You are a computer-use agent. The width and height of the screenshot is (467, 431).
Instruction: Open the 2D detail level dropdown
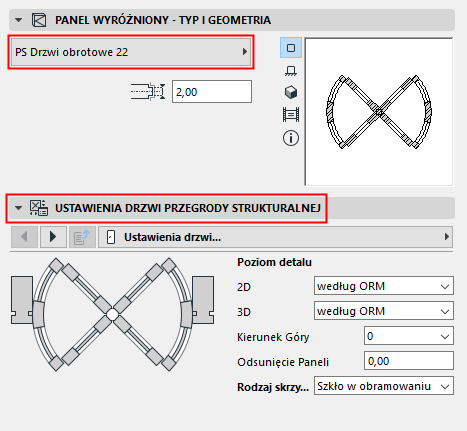coord(384,286)
